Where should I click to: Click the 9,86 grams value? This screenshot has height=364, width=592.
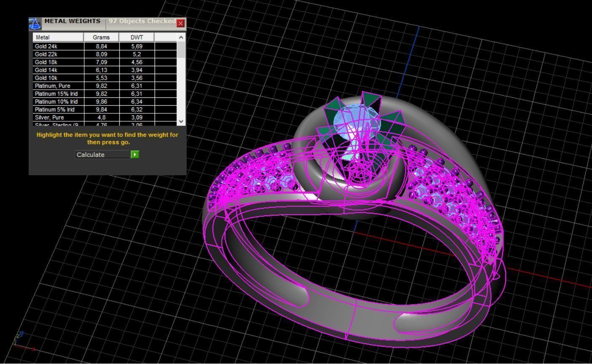coord(102,102)
